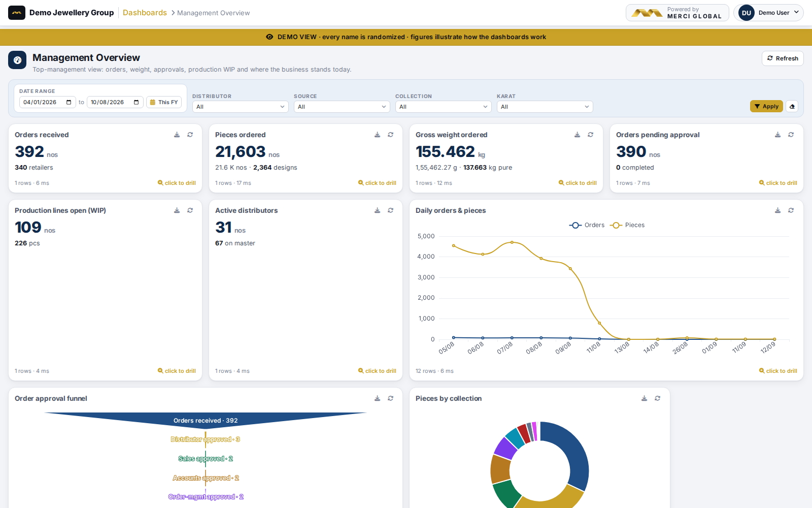Refresh the Active distributors card
Screen dimensions: 812x508
click(x=390, y=210)
